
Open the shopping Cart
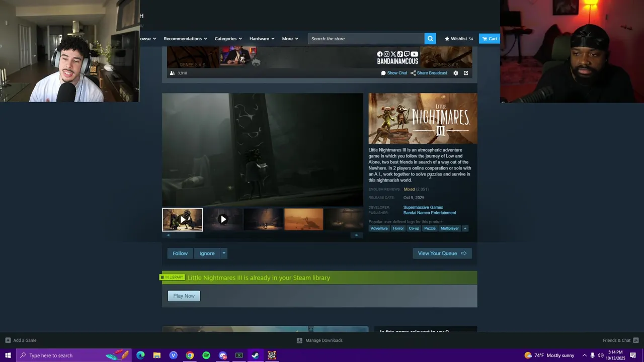pos(490,39)
